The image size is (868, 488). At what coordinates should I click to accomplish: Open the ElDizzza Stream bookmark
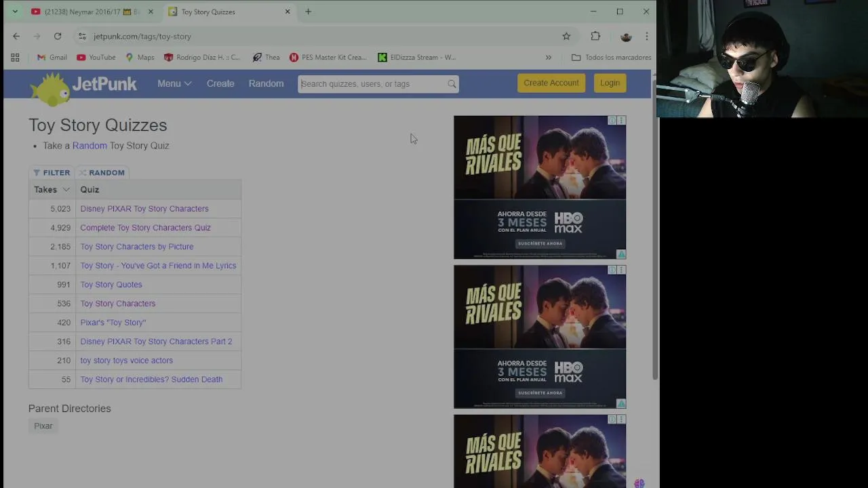(417, 58)
